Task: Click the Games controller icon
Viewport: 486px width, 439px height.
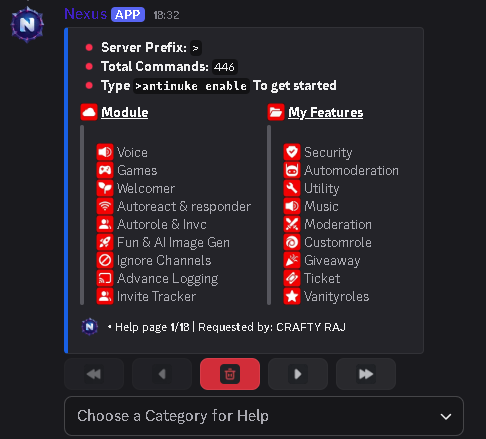Action: pos(105,170)
